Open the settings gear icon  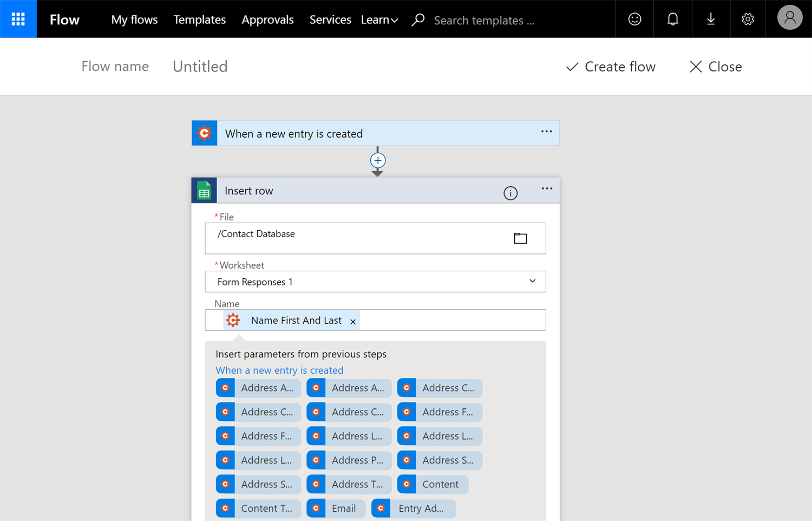point(748,19)
